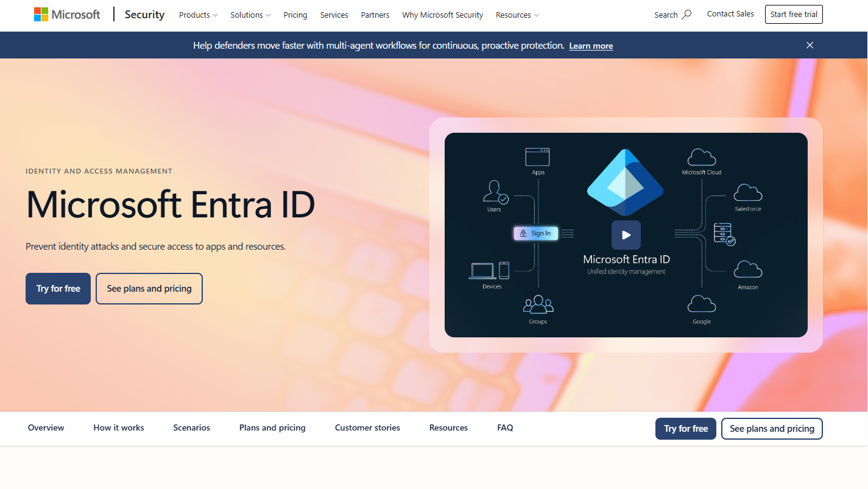The image size is (868, 489).
Task: Open Why Microsoft Security
Action: point(443,15)
